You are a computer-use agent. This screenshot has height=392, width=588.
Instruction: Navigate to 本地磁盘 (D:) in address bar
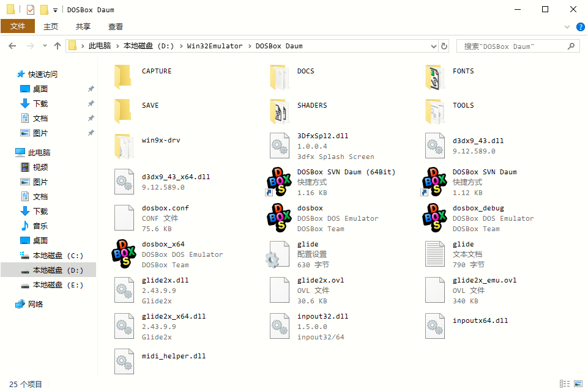(x=149, y=46)
